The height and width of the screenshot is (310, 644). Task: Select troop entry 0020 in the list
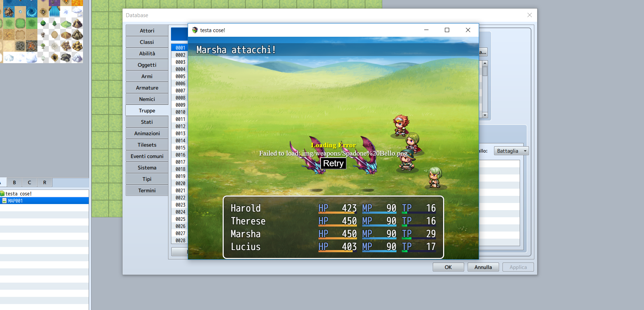(x=180, y=183)
